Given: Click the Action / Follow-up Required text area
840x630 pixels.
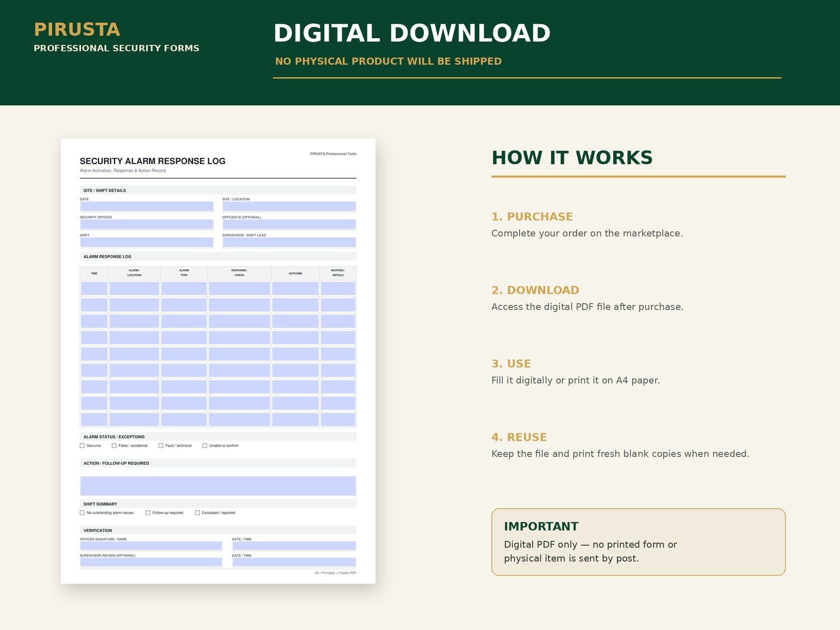Looking at the screenshot, I should [218, 486].
